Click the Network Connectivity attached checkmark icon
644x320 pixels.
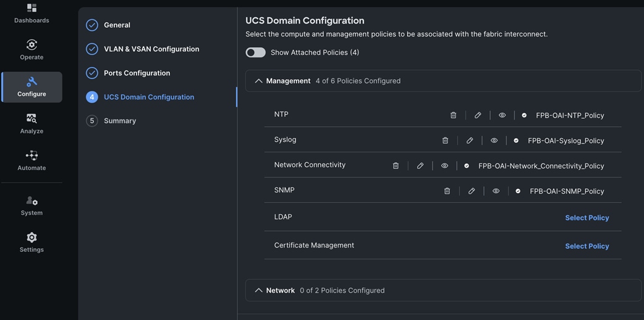click(467, 165)
